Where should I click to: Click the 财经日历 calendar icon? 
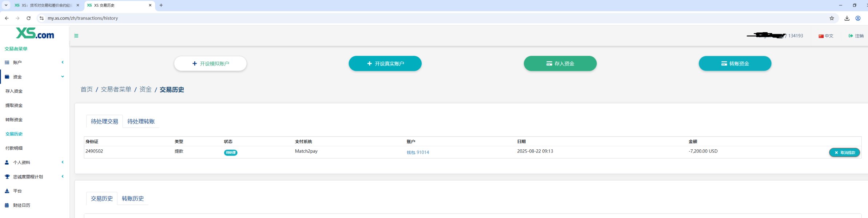point(7,205)
